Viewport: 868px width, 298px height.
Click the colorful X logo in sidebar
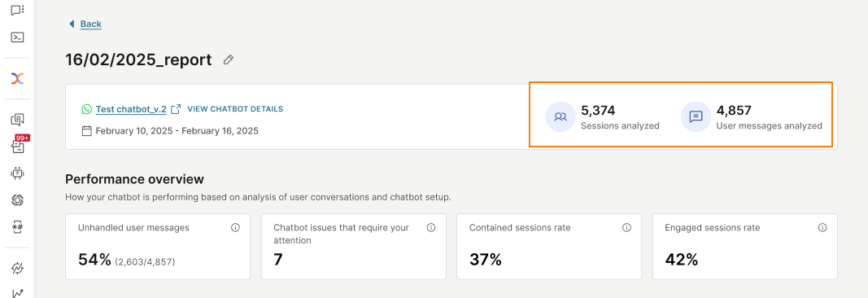[18, 79]
